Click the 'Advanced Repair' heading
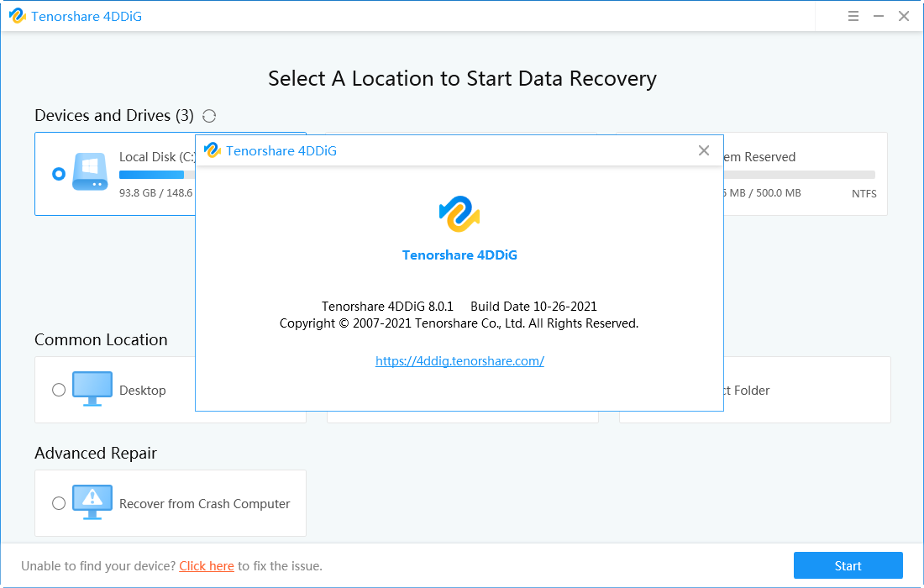 96,453
